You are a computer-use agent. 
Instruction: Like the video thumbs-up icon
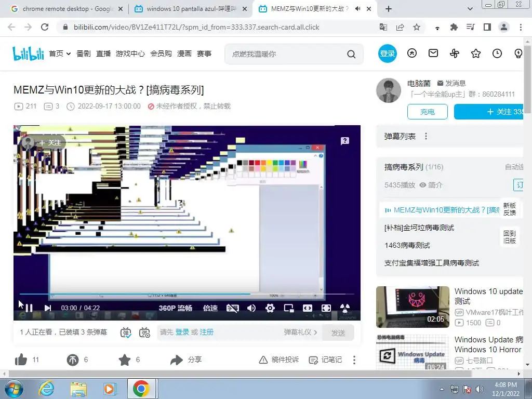click(x=21, y=360)
